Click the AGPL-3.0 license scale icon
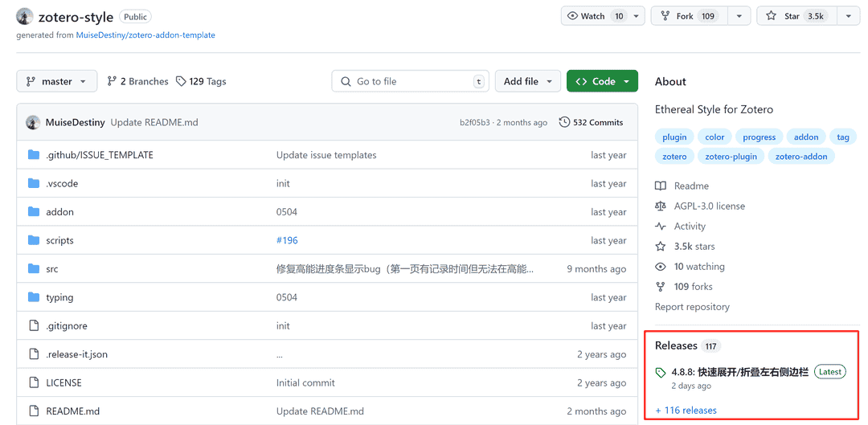 [x=661, y=206]
